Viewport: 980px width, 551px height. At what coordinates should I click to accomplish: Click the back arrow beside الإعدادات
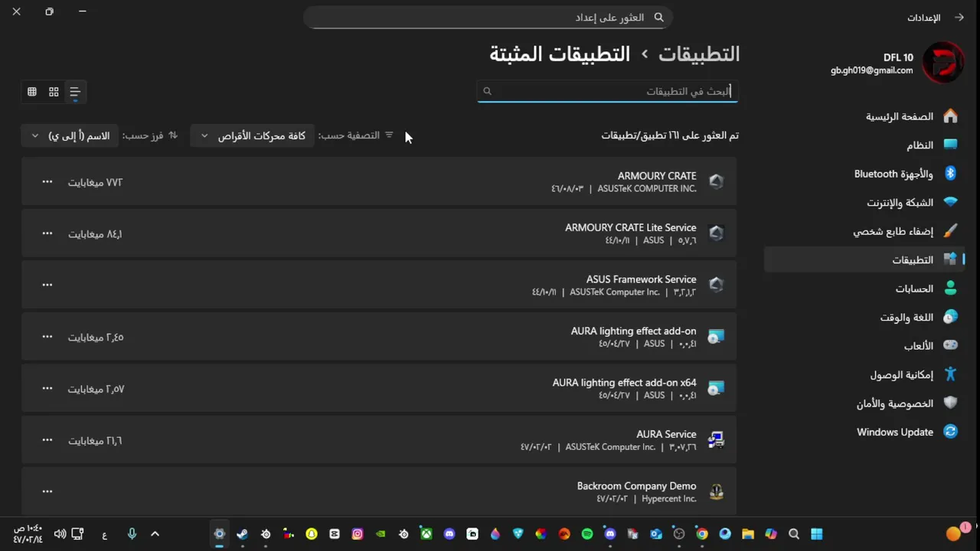coord(959,18)
